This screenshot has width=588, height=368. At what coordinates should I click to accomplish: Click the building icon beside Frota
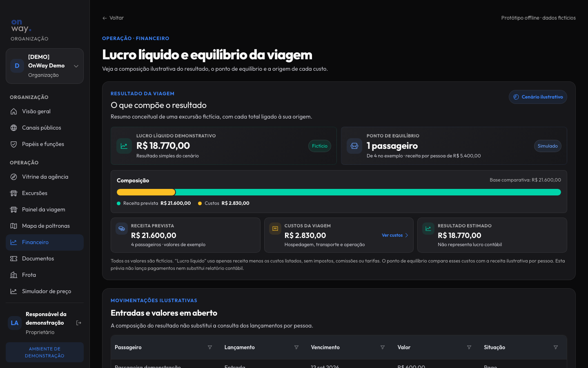point(13,275)
